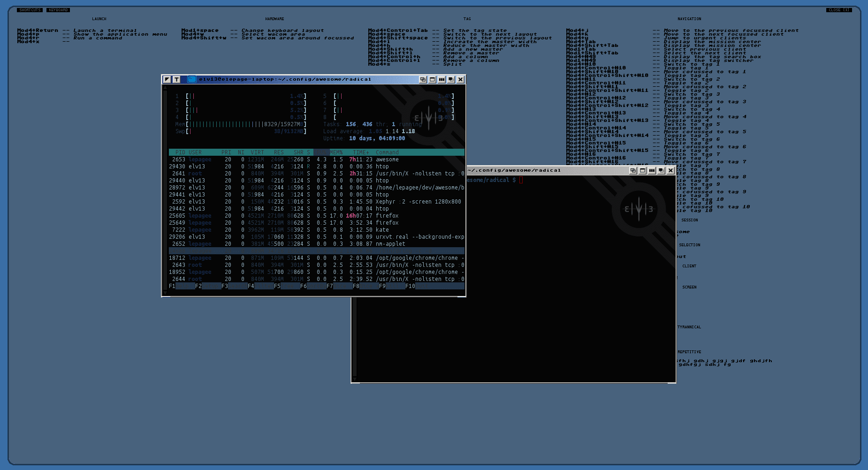This screenshot has width=868, height=470.
Task: Open the SHORTCUTS tab
Action: click(30, 10)
